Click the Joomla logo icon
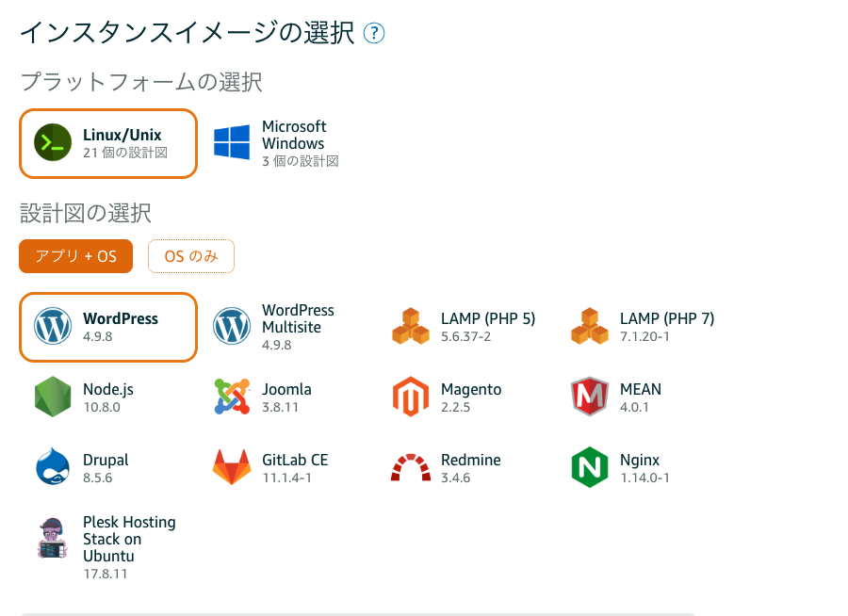Screen dimensions: 848x616 232,397
